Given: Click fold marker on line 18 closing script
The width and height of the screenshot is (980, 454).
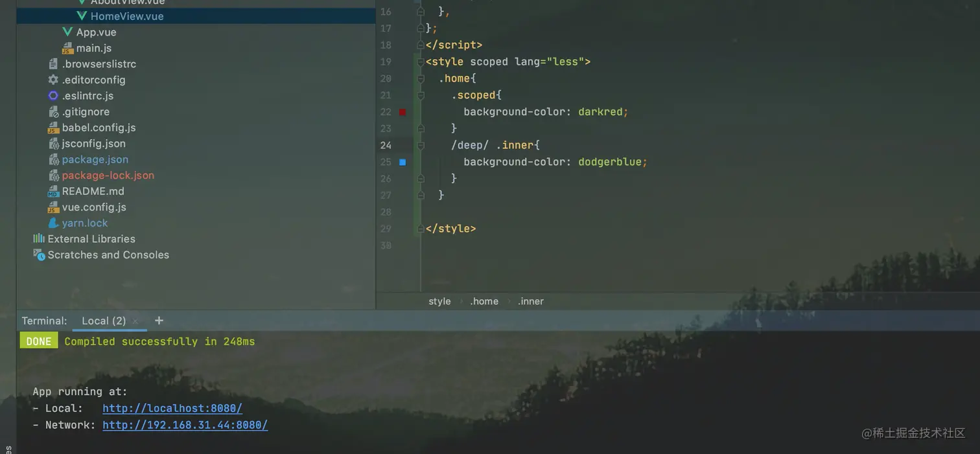Looking at the screenshot, I should coord(421,45).
